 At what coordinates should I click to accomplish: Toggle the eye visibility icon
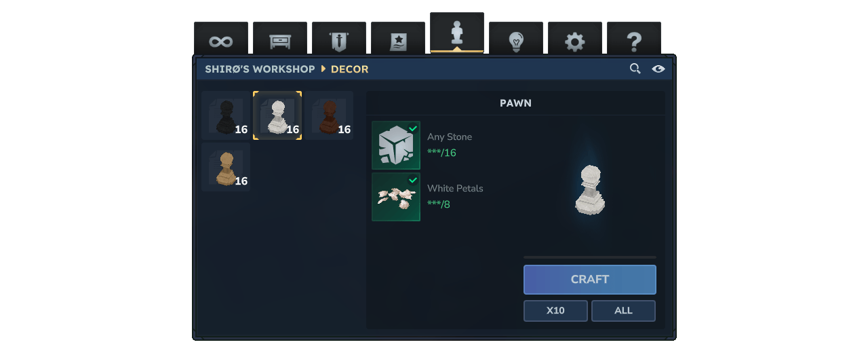(658, 69)
